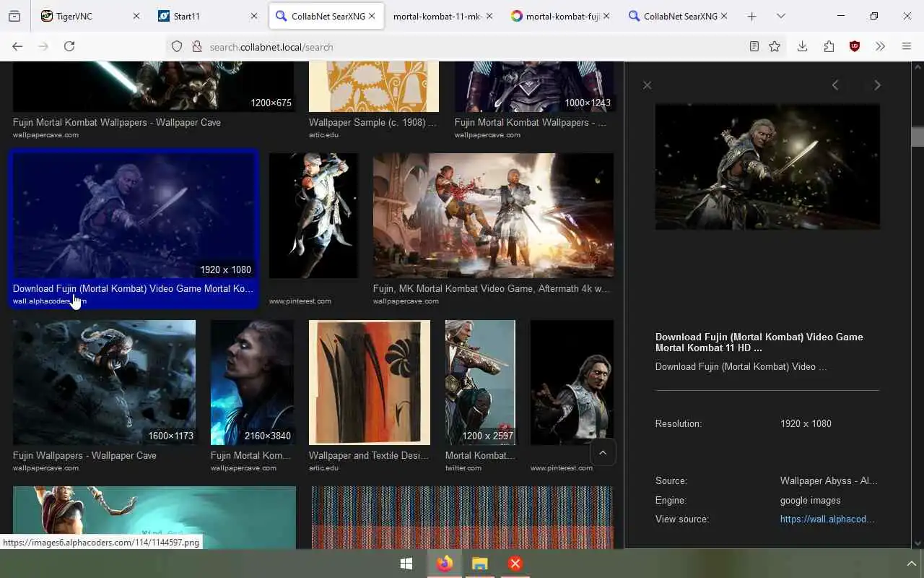Click Firefox icon in the taskbar
Screen dimensions: 924x578
coord(444,564)
